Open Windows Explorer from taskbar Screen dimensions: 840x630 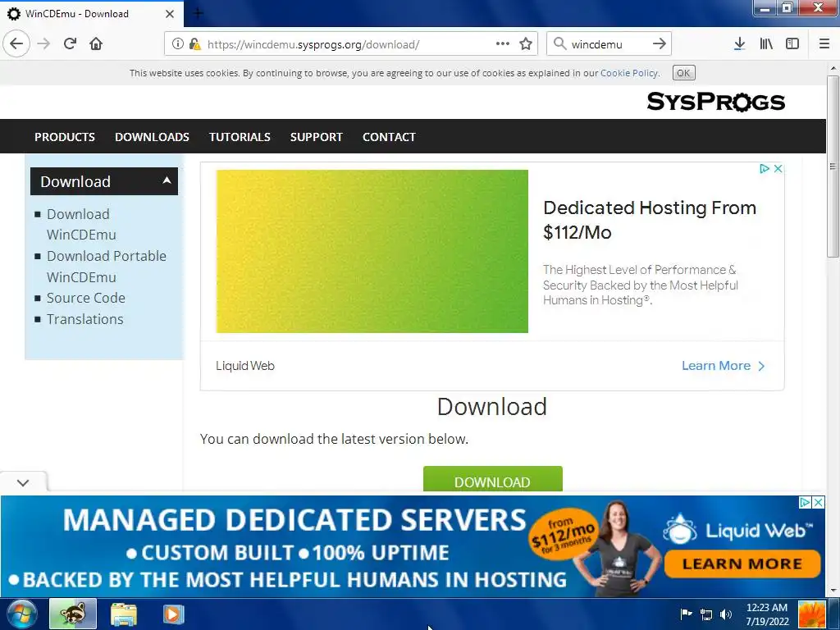click(124, 614)
